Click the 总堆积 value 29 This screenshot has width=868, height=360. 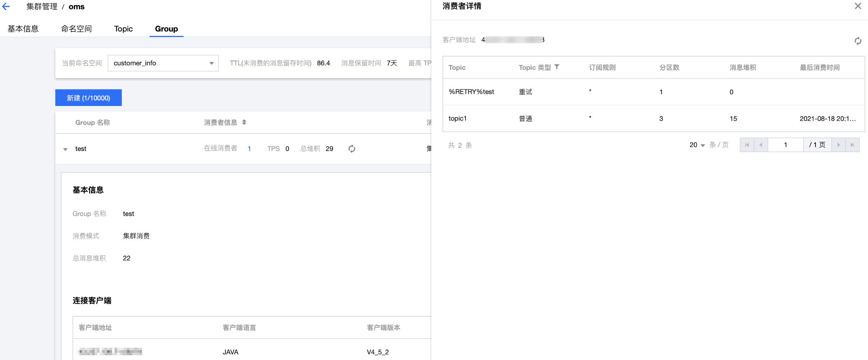(x=329, y=149)
